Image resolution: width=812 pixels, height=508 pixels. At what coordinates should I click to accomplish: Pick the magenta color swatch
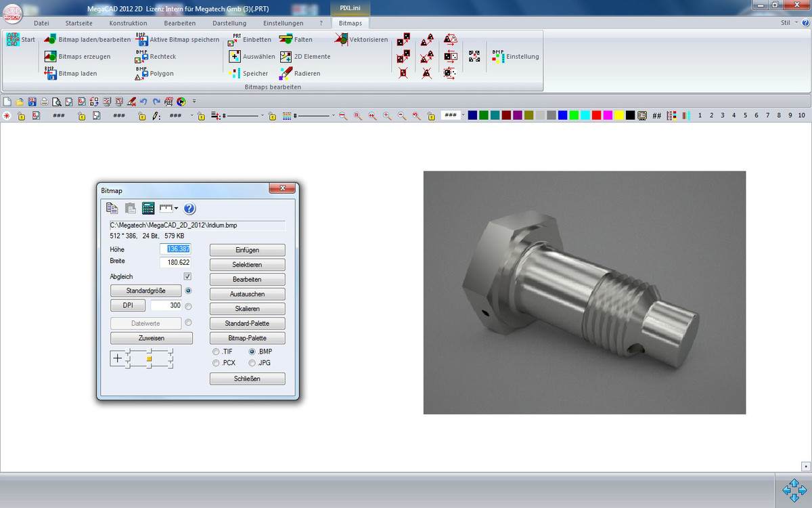click(x=608, y=116)
